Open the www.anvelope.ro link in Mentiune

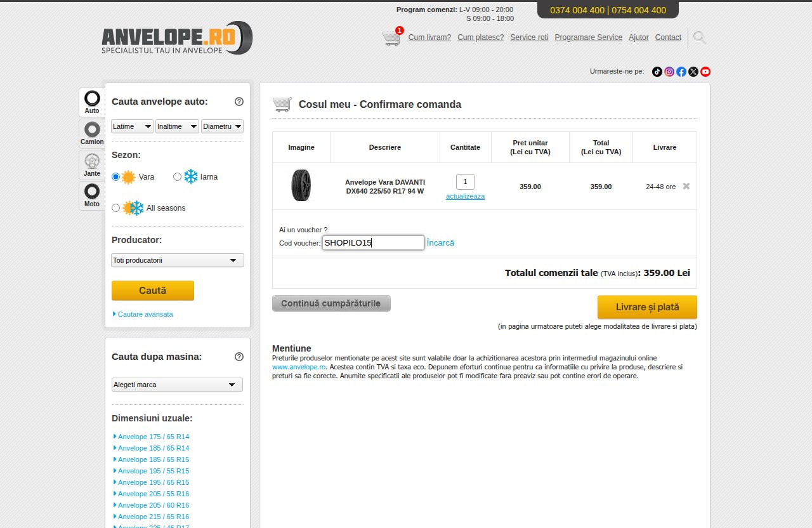[x=299, y=367]
